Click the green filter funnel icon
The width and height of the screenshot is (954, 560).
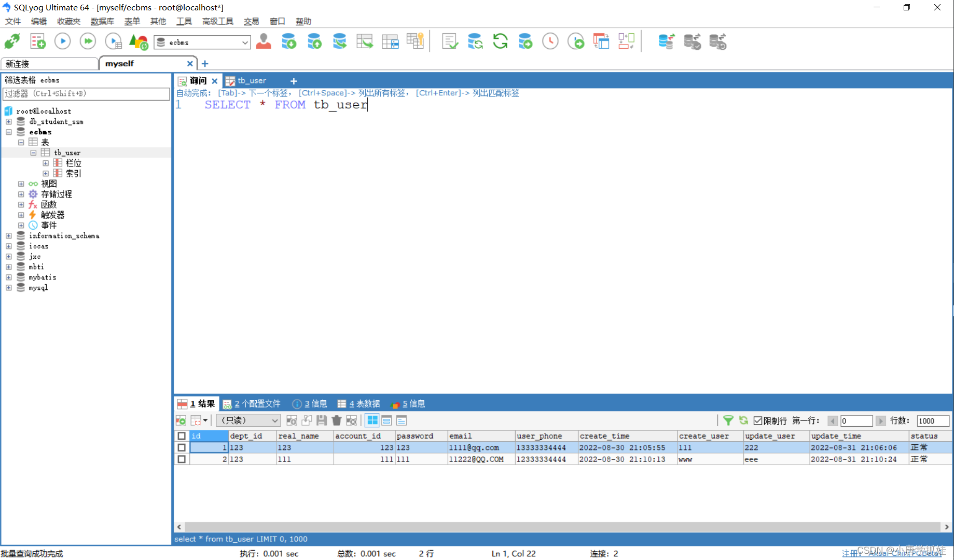coord(728,421)
